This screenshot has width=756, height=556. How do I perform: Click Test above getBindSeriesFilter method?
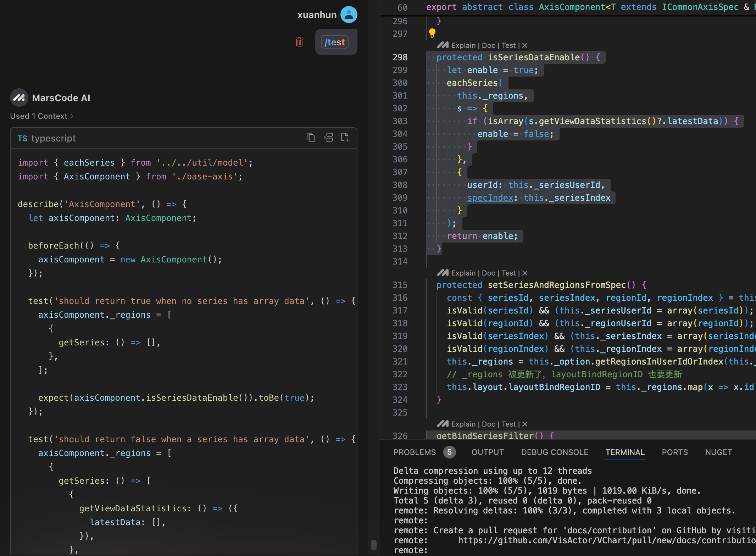coord(508,424)
